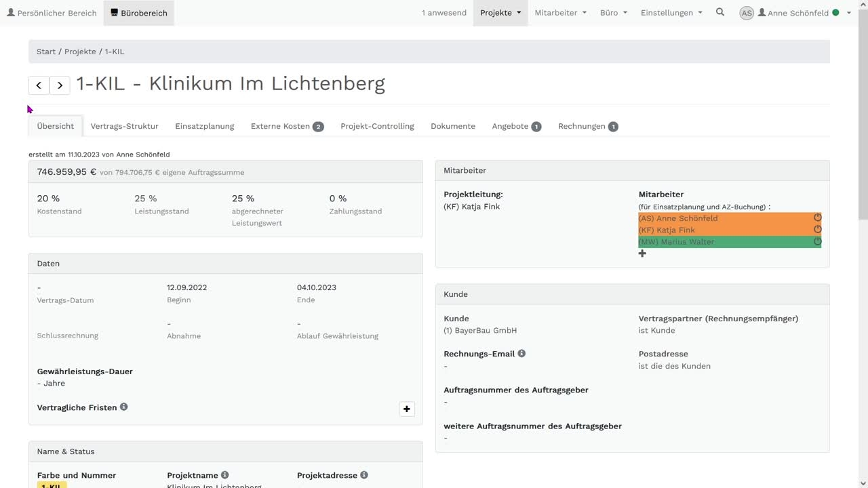Screen dimensions: 868x488
Task: Switch to Persönlicher Bereich
Action: [x=52, y=13]
